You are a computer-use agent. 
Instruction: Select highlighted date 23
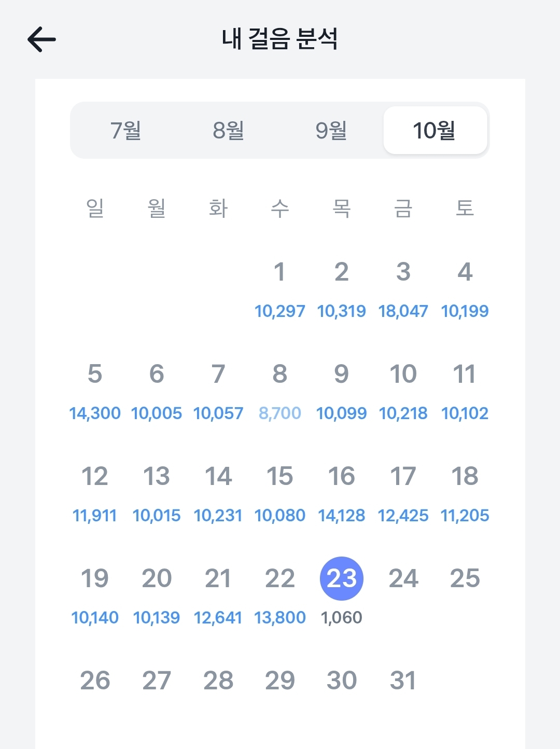[342, 578]
